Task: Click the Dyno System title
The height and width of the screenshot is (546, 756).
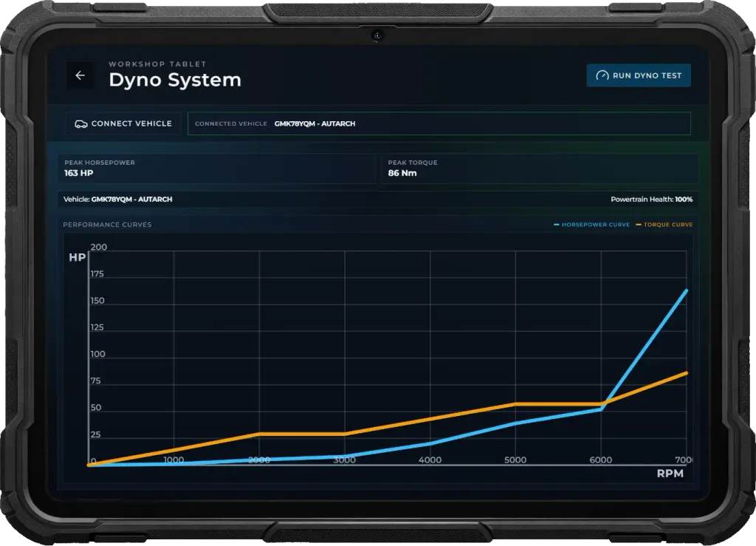Action: [x=175, y=80]
